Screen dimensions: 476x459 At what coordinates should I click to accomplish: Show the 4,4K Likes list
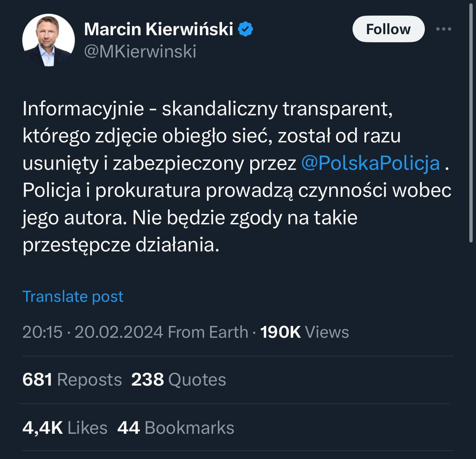65,428
